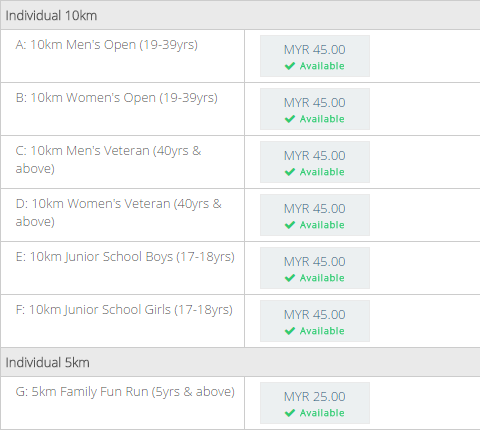The image size is (480, 431).
Task: Click the checkmark for Junior School Girls
Action: 290,331
